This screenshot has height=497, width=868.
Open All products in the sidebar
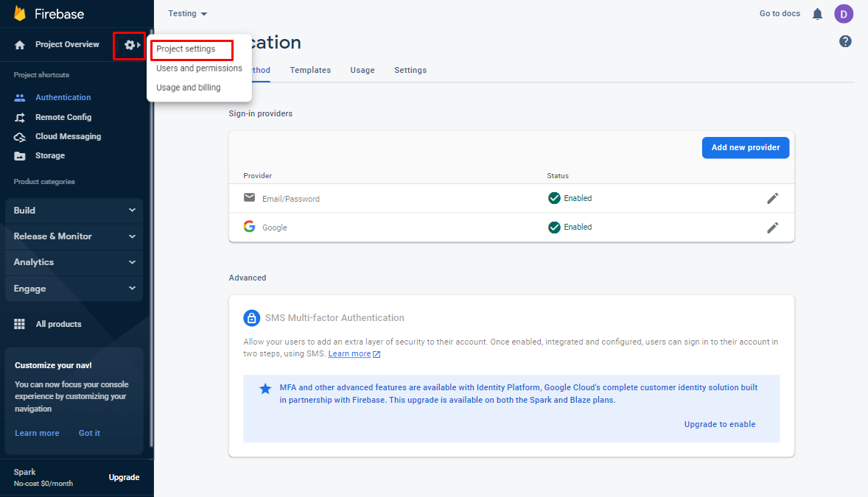tap(59, 324)
